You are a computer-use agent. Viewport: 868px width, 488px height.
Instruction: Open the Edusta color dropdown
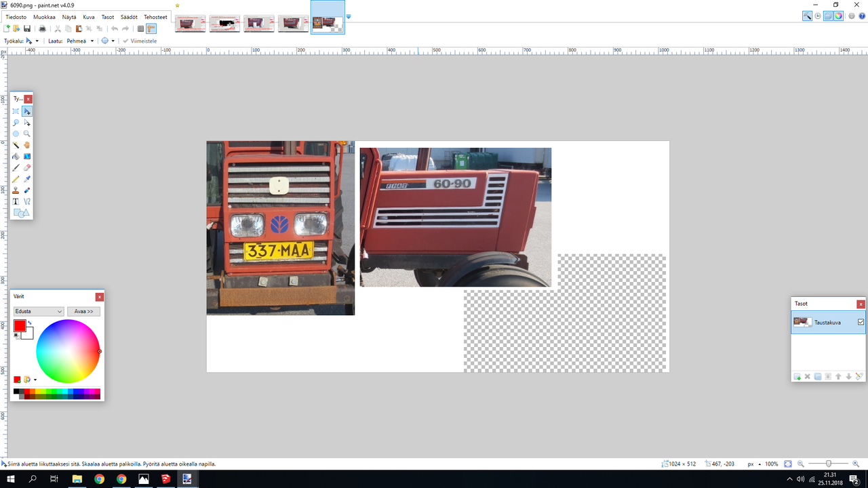tap(39, 311)
